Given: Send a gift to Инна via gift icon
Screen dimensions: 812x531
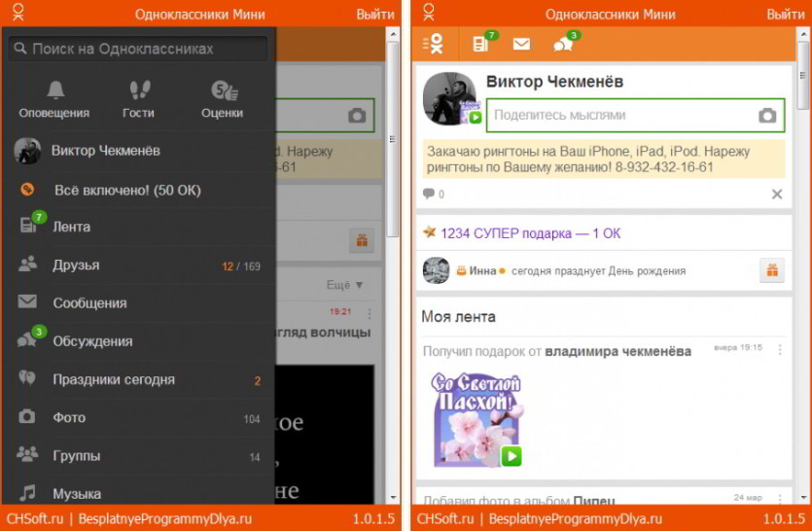Looking at the screenshot, I should point(771,270).
